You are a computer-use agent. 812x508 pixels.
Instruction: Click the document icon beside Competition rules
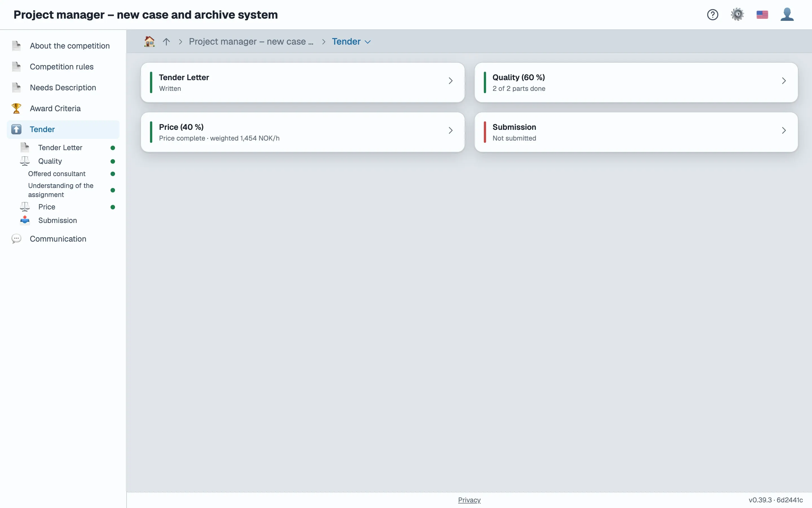pyautogui.click(x=16, y=67)
